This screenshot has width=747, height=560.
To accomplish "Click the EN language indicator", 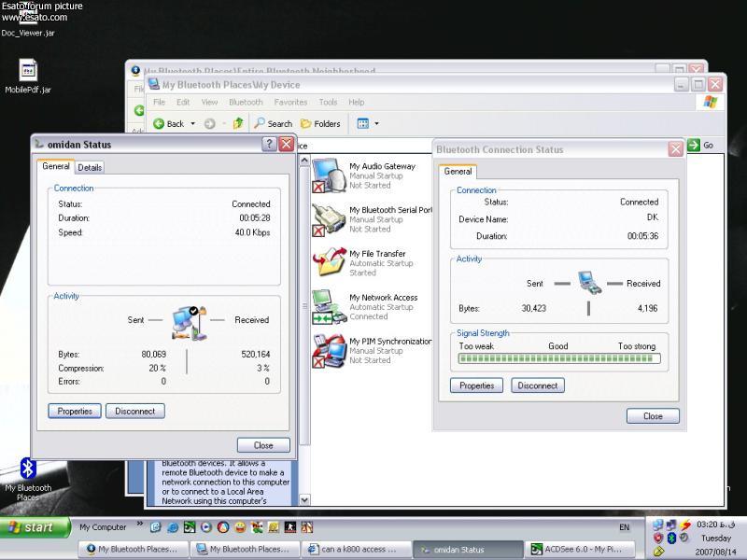I will (624, 527).
